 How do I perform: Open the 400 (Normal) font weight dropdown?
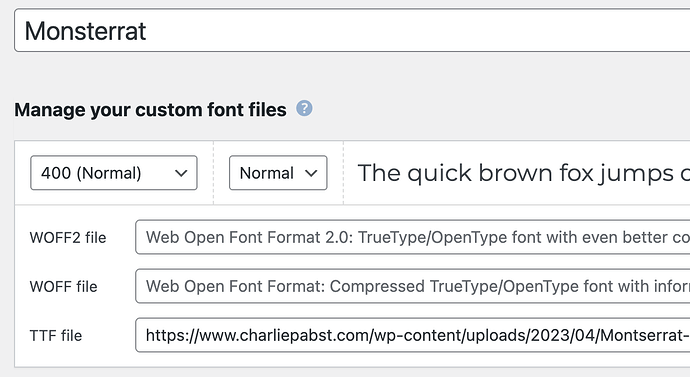(114, 173)
